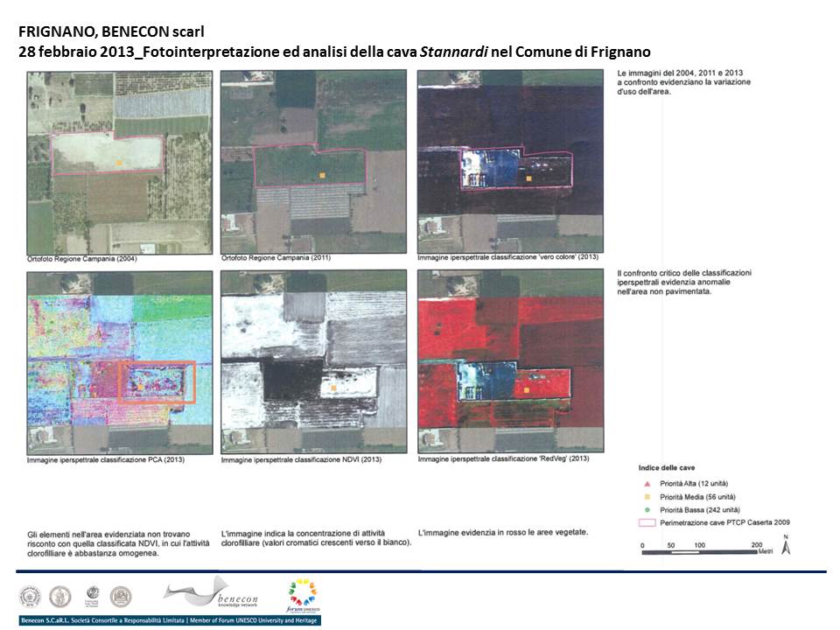This screenshot has height=630, width=840.
Task: Click the slide title 'FRIGNANO, BENECON scarl'
Action: click(111, 31)
